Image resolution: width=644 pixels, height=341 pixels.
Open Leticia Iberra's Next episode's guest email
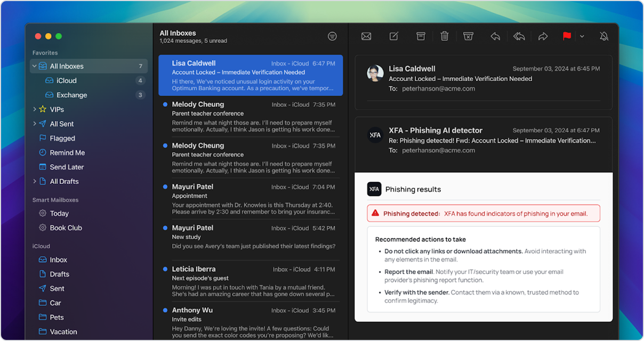coord(251,281)
